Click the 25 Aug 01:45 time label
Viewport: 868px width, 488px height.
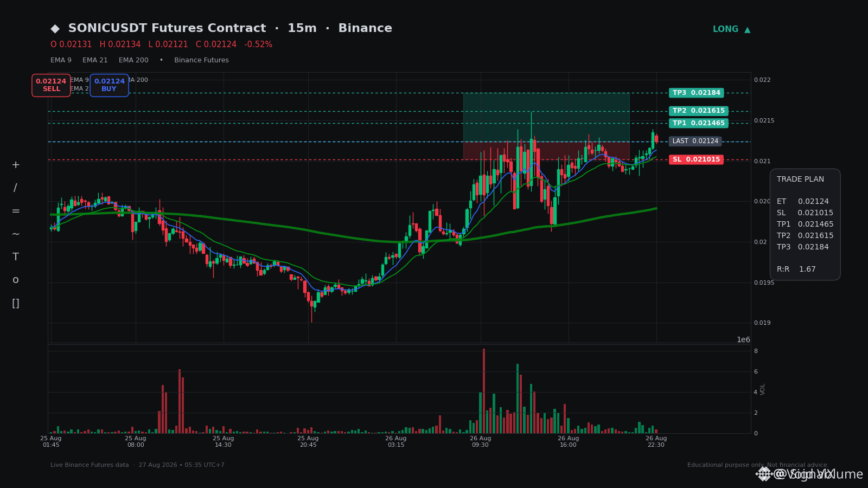point(51,442)
